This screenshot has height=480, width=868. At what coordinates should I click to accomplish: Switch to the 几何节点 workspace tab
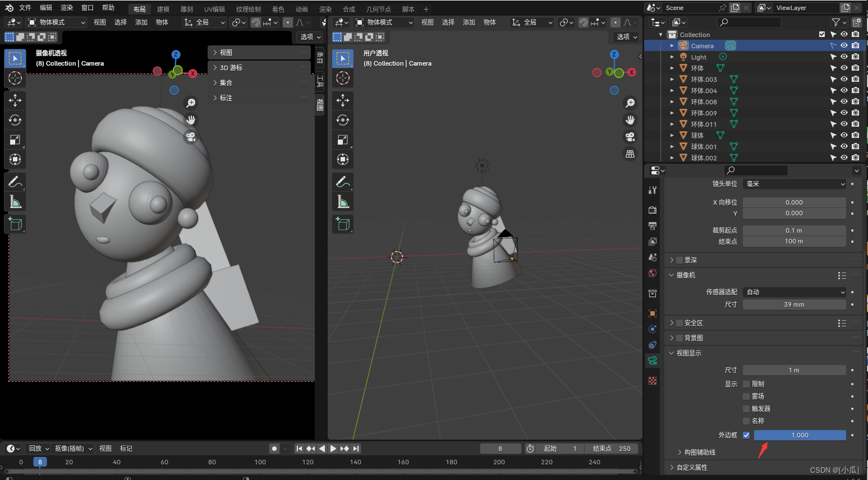point(379,10)
